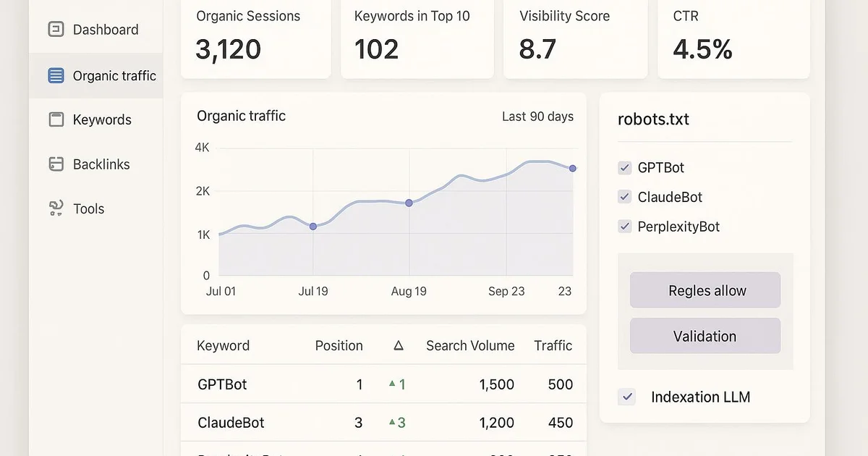The image size is (868, 456).
Task: Go to the Keywords menu item
Action: 95,119
